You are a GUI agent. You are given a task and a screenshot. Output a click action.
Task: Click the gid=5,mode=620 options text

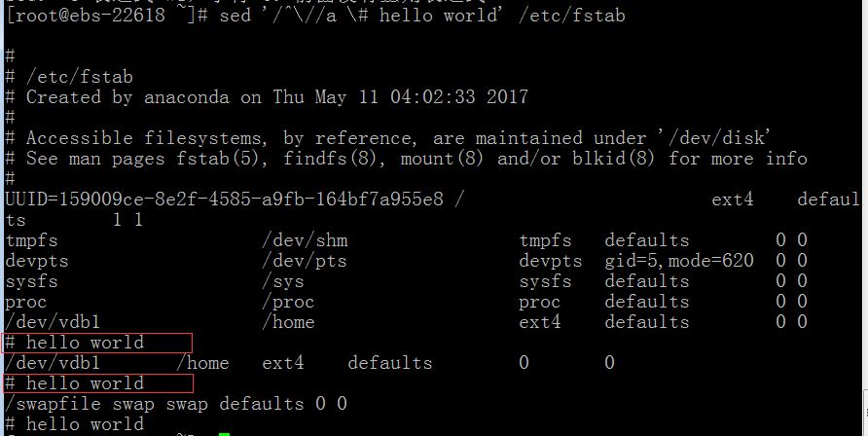(679, 261)
